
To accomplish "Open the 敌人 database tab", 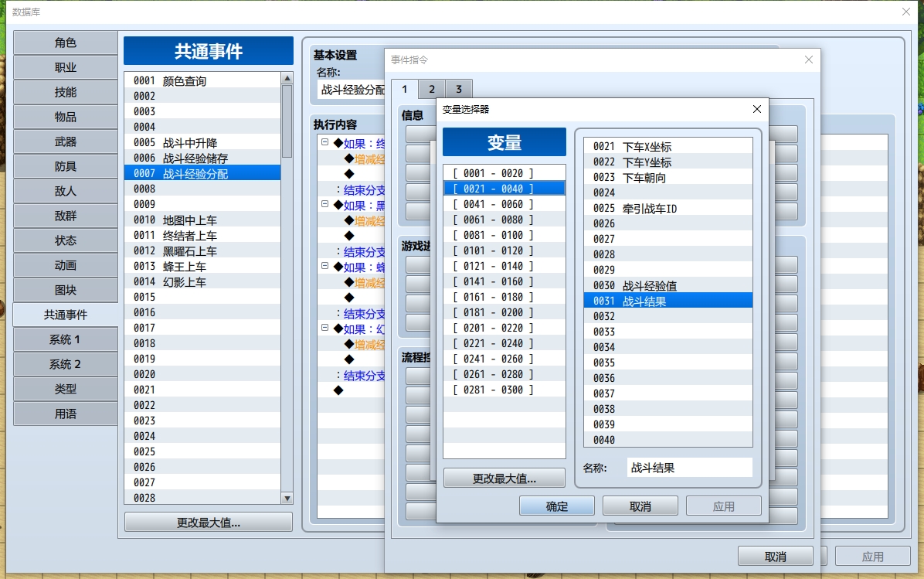I will 66,191.
